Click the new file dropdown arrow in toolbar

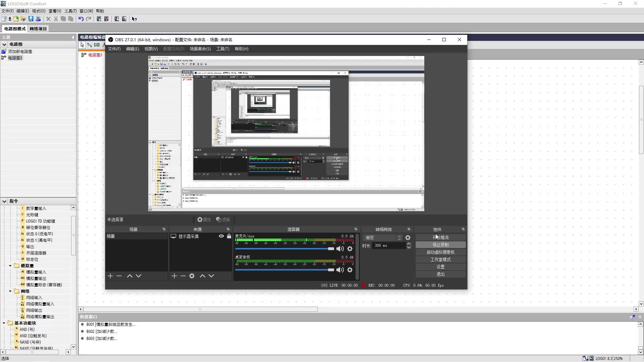[x=10, y=19]
